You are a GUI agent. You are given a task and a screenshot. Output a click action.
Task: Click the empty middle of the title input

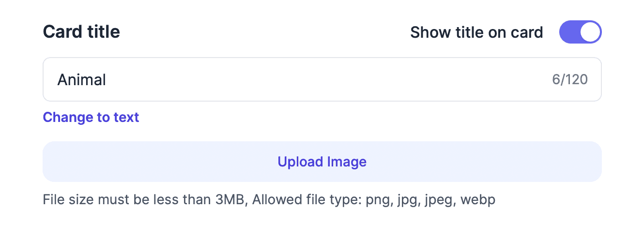[320, 79]
